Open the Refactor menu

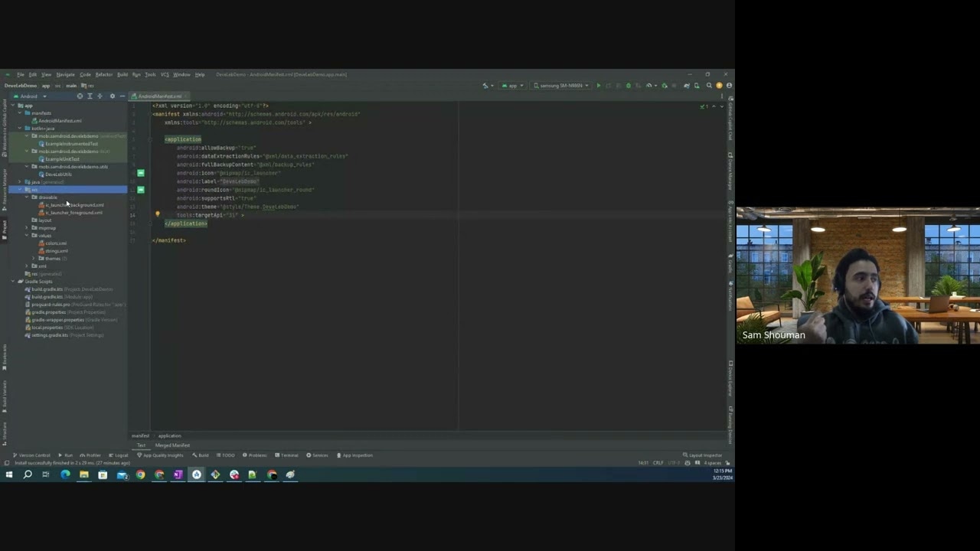[103, 75]
